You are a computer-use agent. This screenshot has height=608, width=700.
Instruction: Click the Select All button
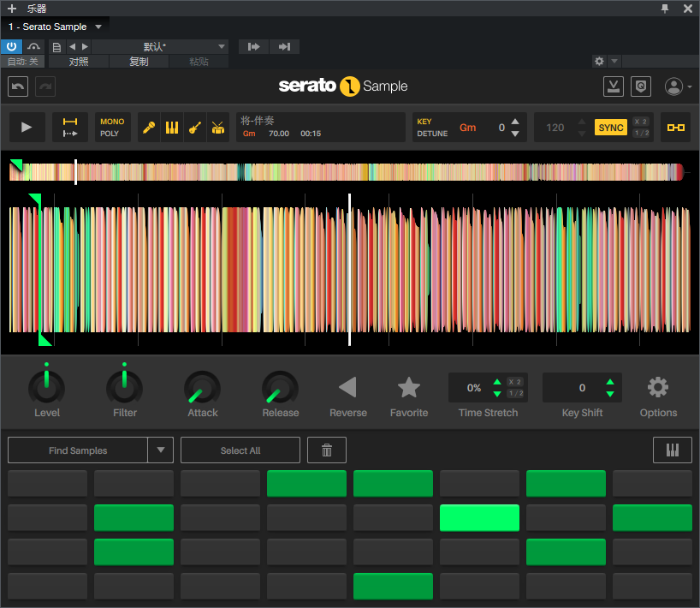coord(240,450)
